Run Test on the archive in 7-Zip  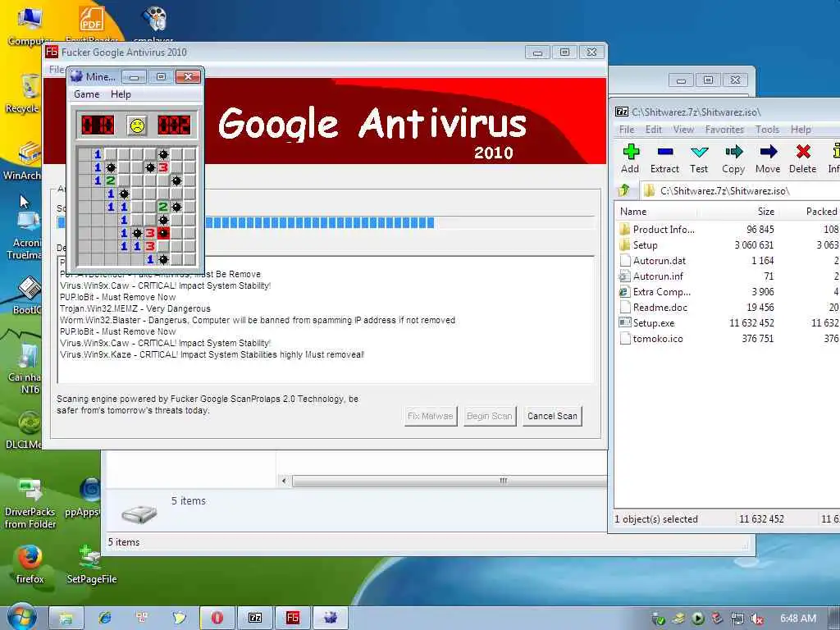699,158
